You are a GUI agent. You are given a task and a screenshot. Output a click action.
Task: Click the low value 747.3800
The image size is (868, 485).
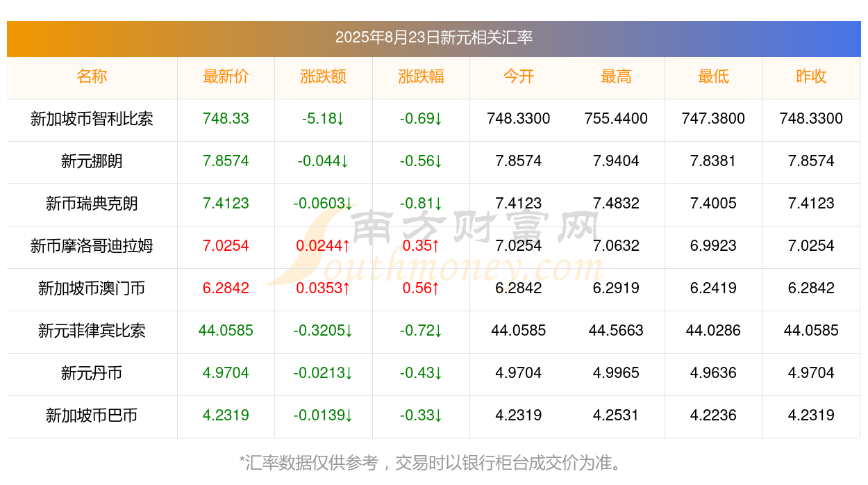click(714, 119)
